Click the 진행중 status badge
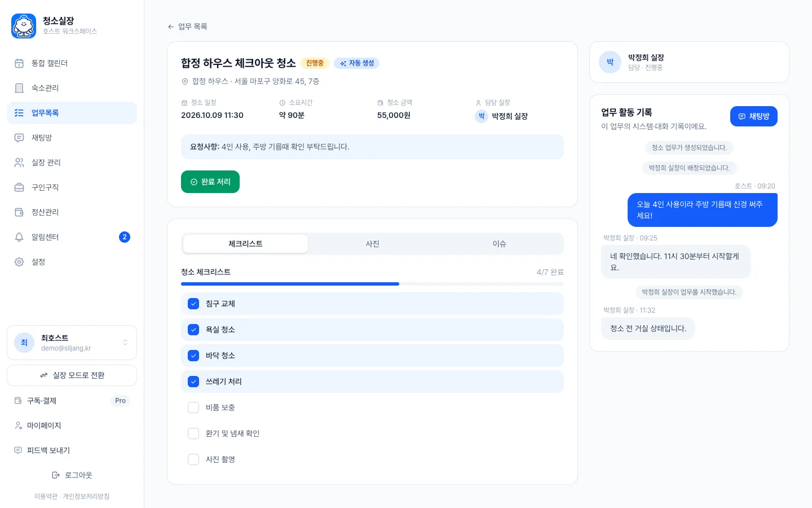Viewport: 812px width, 508px height. click(x=315, y=63)
